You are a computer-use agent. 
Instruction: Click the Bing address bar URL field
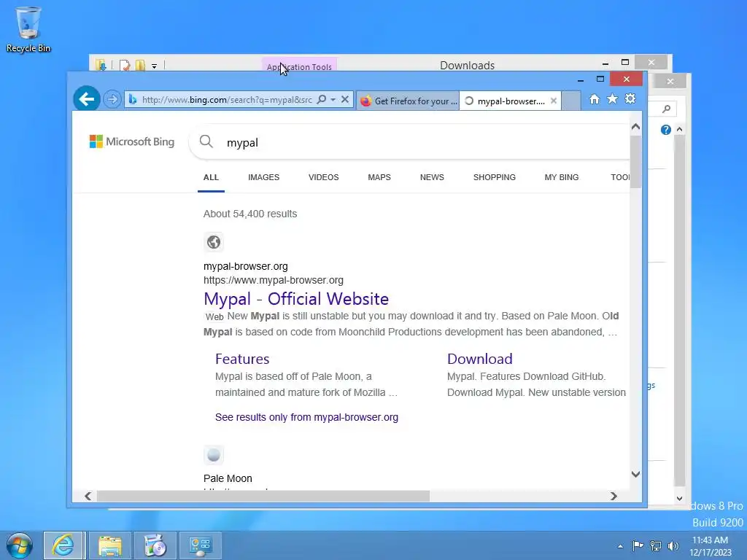click(x=227, y=99)
